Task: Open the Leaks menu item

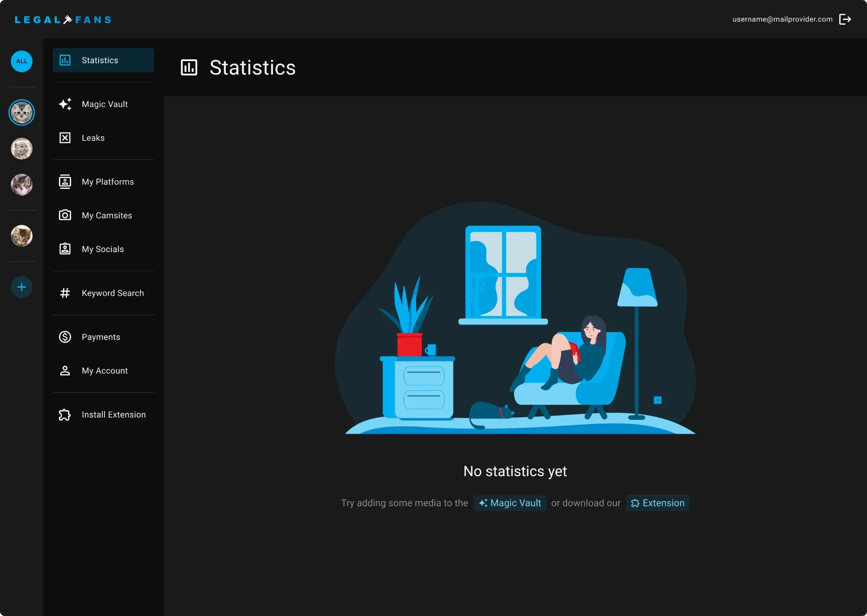Action: point(103,138)
